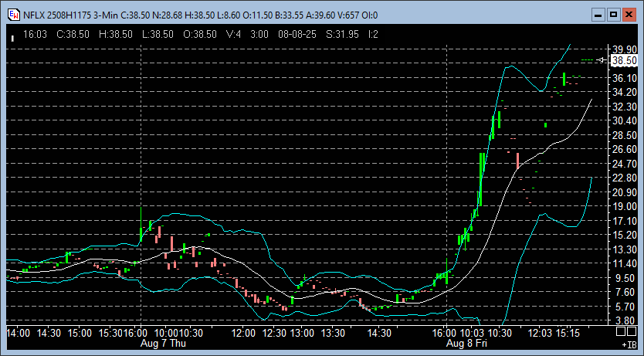This screenshot has width=644, height=356.
Task: Click the O:38.50 open value in data line
Action: pyautogui.click(x=200, y=35)
